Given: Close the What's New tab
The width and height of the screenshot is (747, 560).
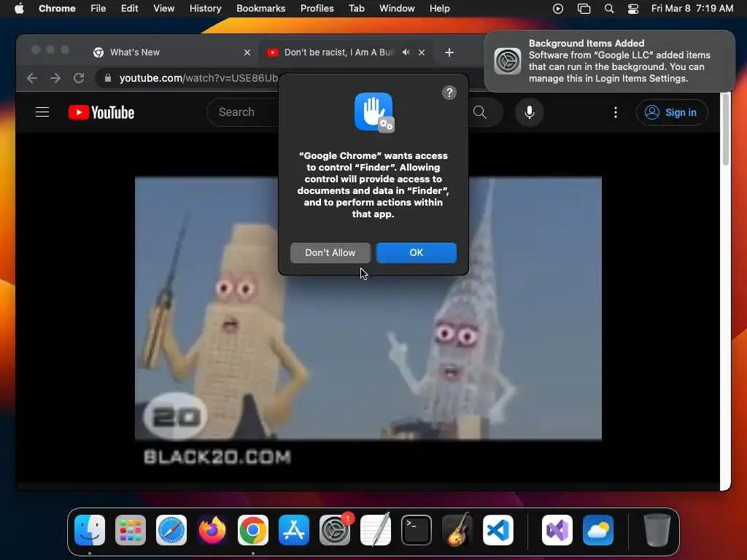Looking at the screenshot, I should pyautogui.click(x=247, y=52).
